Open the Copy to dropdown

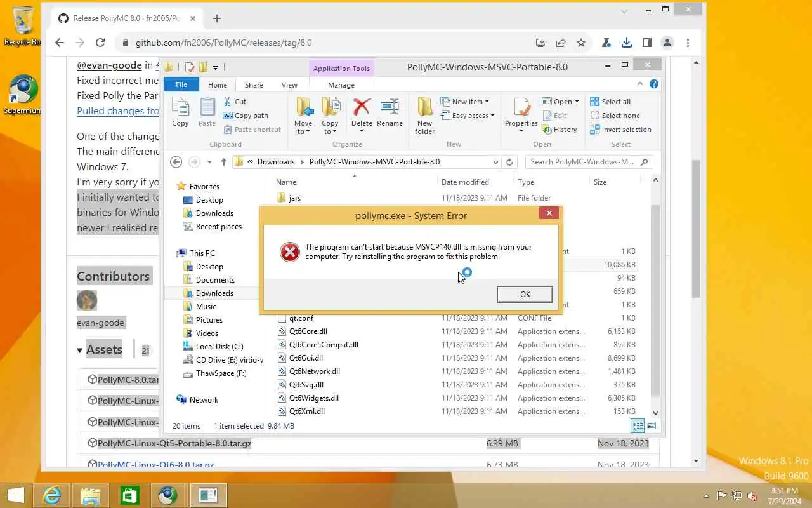pyautogui.click(x=330, y=116)
